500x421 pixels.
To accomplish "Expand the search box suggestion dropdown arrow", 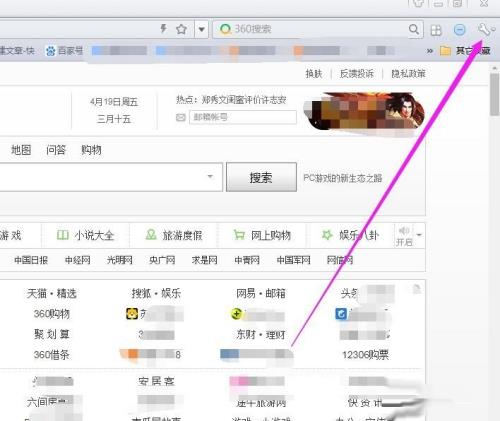I will click(210, 176).
